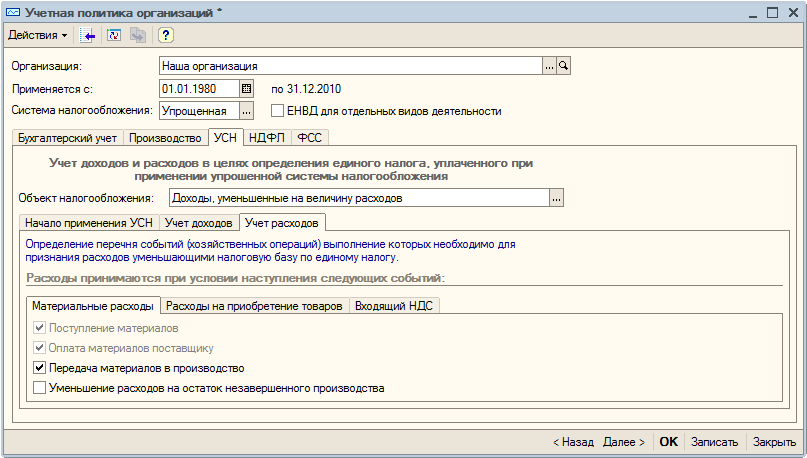Close the window with the X button
Image resolution: width=807 pixels, height=458 pixels.
pos(793,13)
